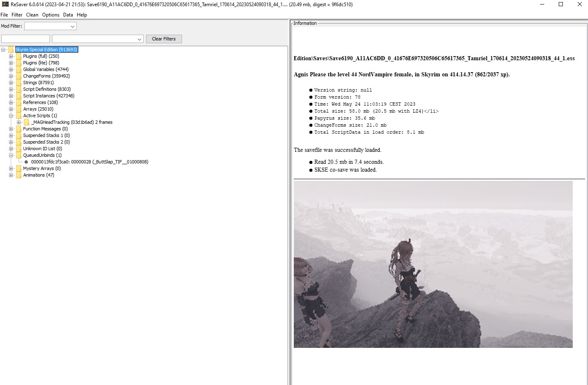
Task: Click the Plugins (lite) folder icon
Action: click(x=19, y=63)
